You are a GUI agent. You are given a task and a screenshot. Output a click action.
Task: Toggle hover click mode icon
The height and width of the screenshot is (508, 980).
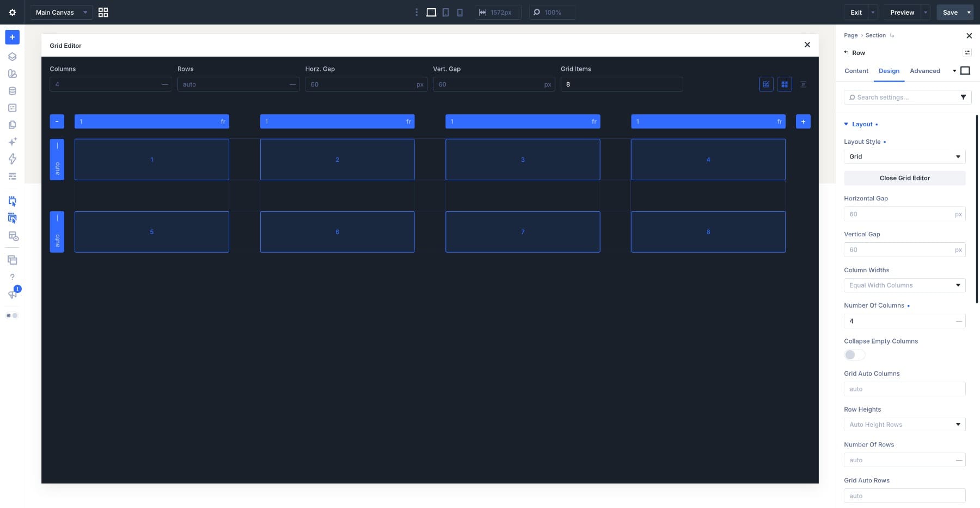point(12,201)
